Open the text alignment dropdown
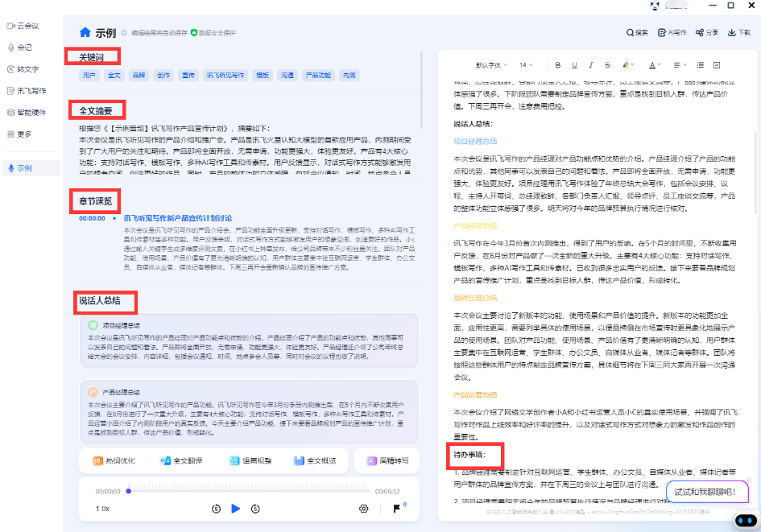Viewport: 761px width, 532px height. [680, 65]
